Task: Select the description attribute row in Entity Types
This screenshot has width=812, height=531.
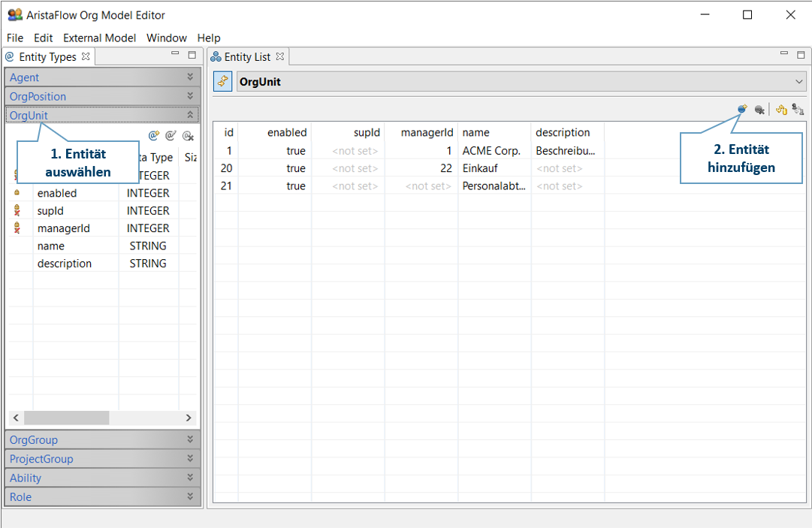Action: [103, 264]
